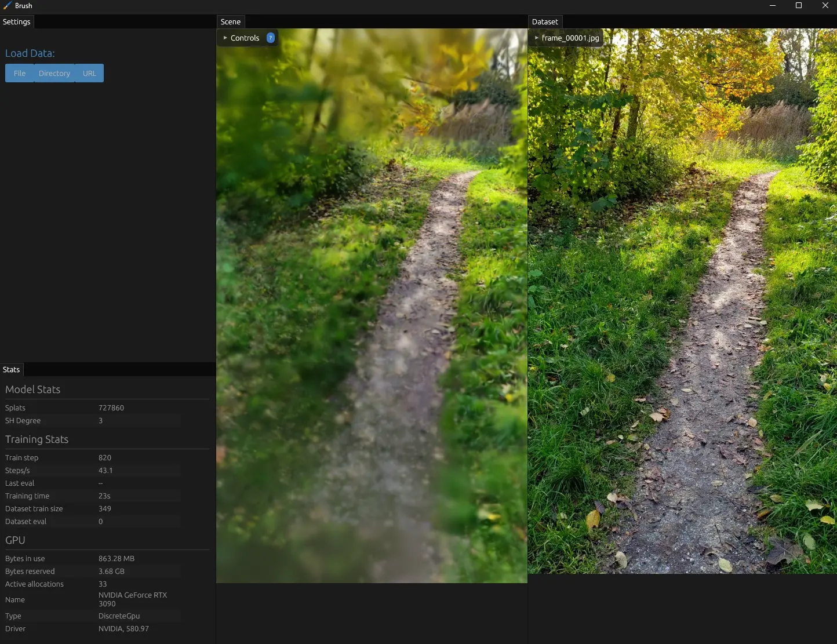Close the Brush application window
837x644 pixels.
[x=825, y=6]
